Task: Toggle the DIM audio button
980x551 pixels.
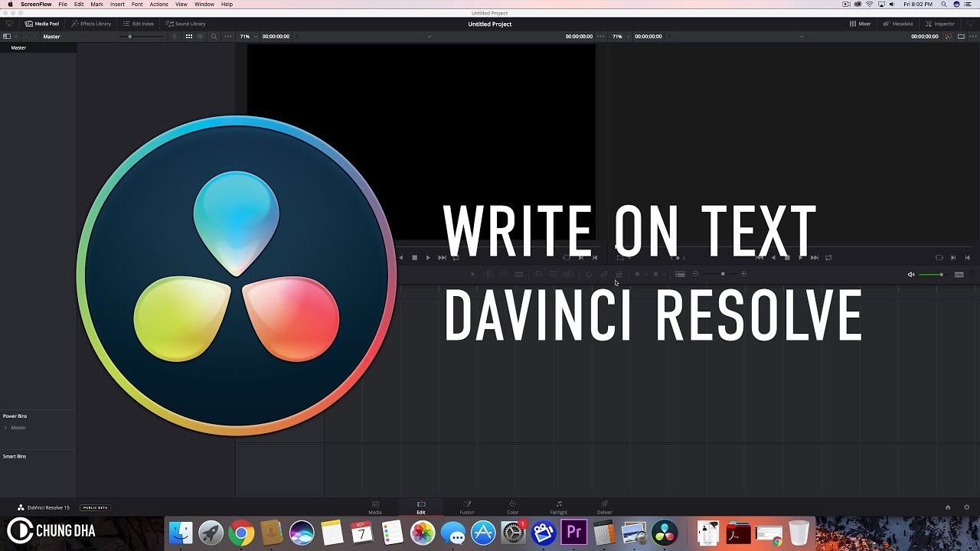Action: click(x=959, y=274)
